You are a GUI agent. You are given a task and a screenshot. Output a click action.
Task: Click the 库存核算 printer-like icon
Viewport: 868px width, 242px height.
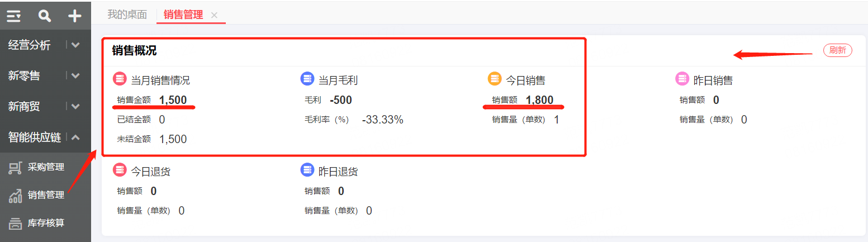tap(16, 224)
